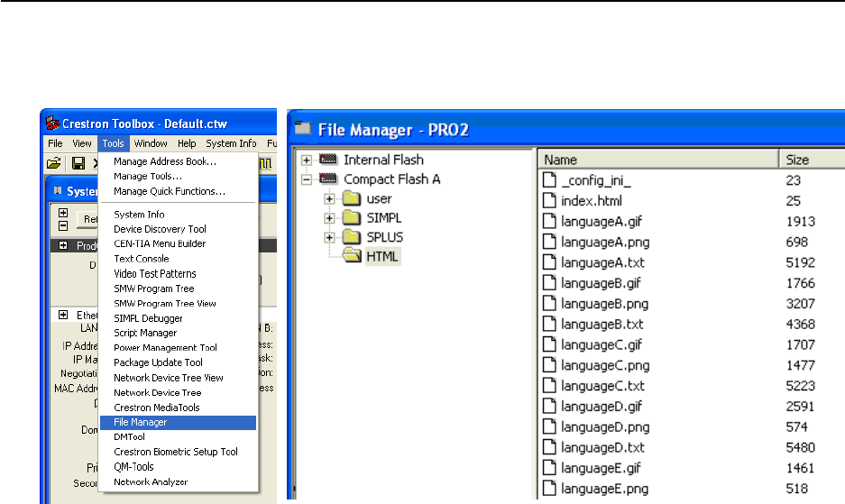Click the open HTML folder icon
The width and height of the screenshot is (845, 504).
point(352,255)
